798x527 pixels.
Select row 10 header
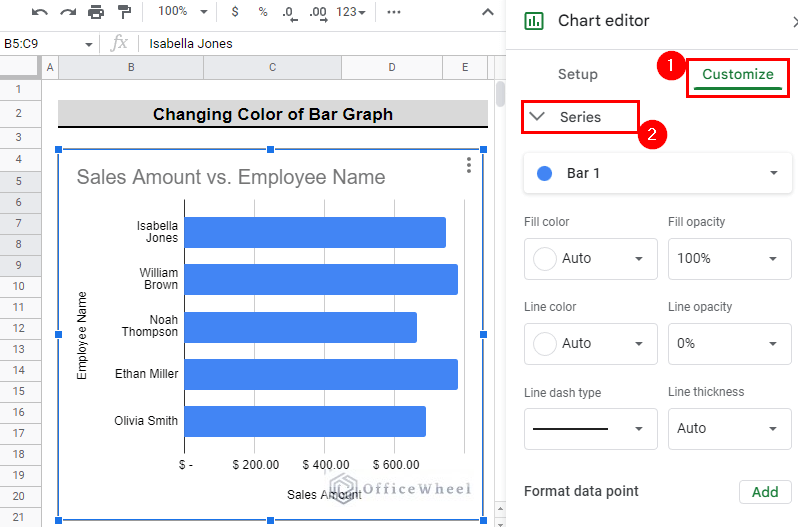(x=19, y=286)
